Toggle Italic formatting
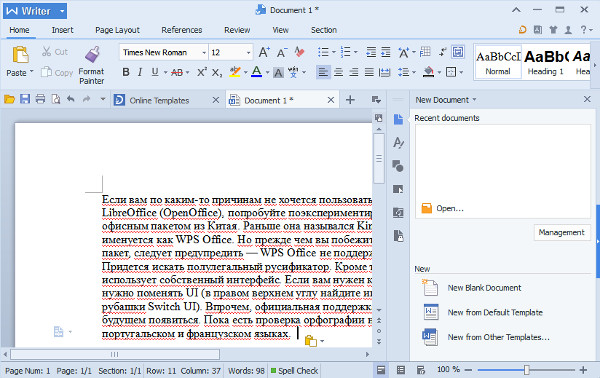The image size is (600, 378). [x=140, y=72]
